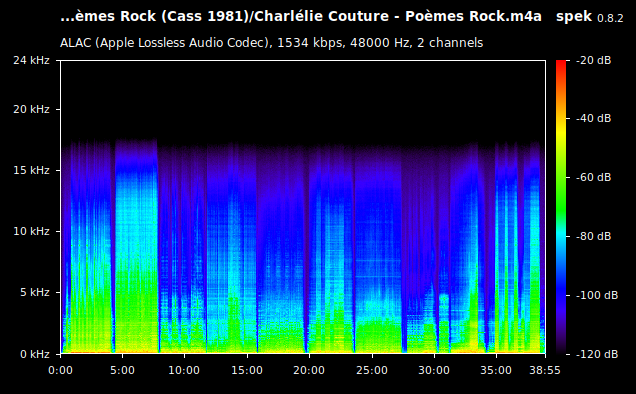Click the 'spek' logo text
This screenshot has width=636, height=394.
(574, 17)
